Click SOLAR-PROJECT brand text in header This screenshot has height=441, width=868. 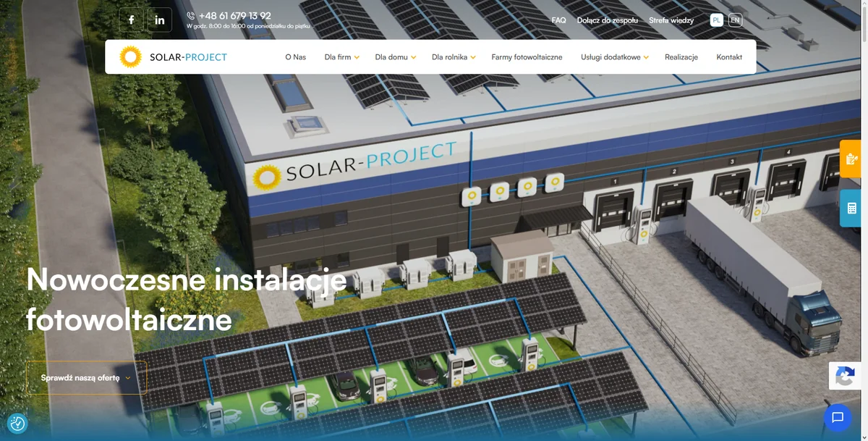point(188,57)
